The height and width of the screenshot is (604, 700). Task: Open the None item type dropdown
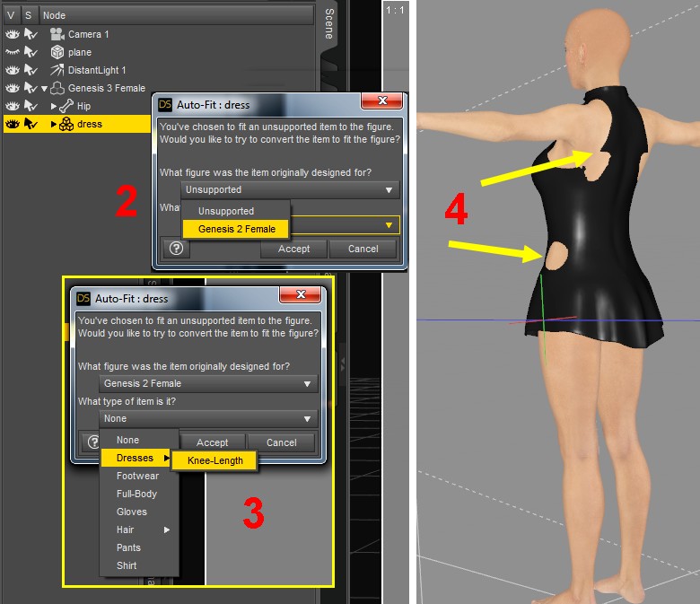(x=208, y=419)
